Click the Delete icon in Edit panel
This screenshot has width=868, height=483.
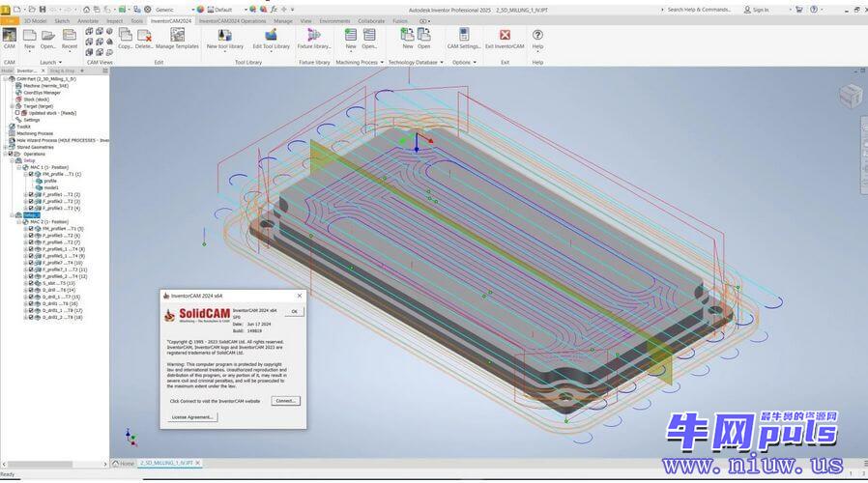144,39
